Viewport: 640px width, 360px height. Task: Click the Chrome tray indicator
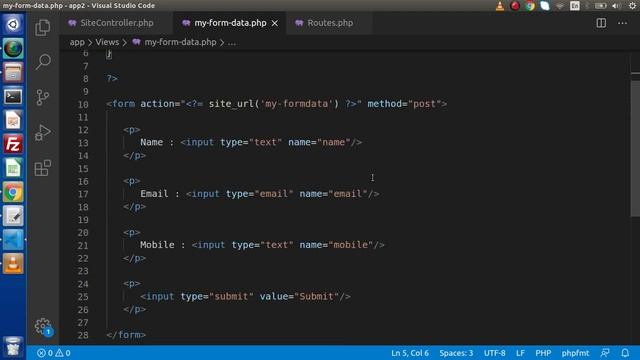(530, 6)
